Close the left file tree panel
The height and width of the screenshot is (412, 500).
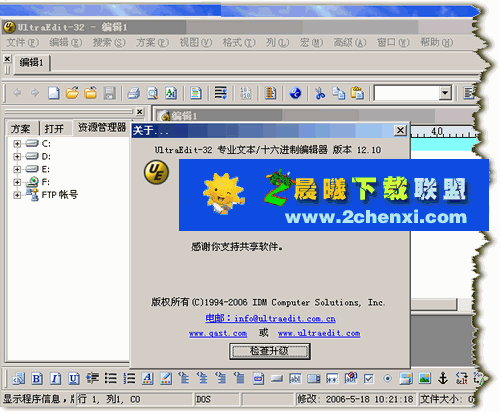coord(140,112)
